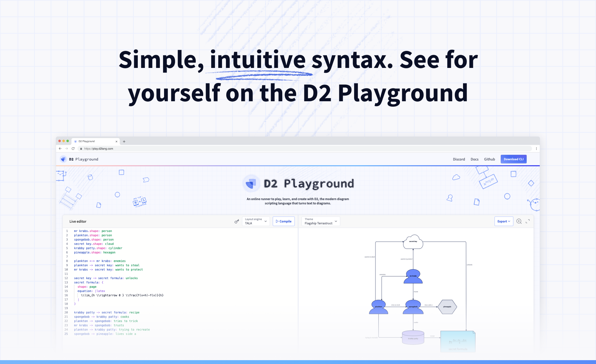Click code line 'spongebob.shape: person'
The height and width of the screenshot is (364, 596).
point(94,240)
